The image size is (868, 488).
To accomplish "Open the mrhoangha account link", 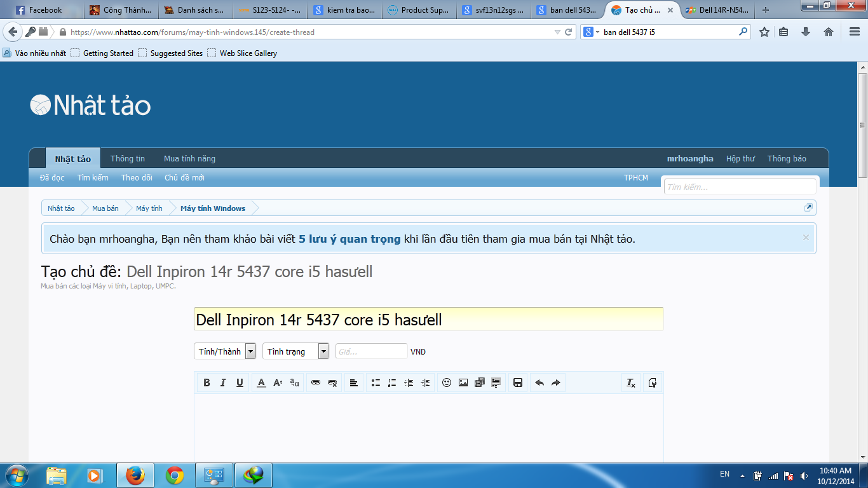I will (x=690, y=158).
